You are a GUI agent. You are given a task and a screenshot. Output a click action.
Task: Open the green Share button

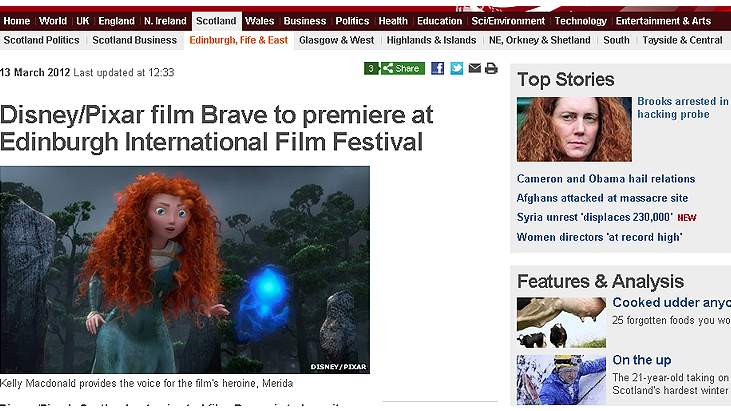coord(403,68)
